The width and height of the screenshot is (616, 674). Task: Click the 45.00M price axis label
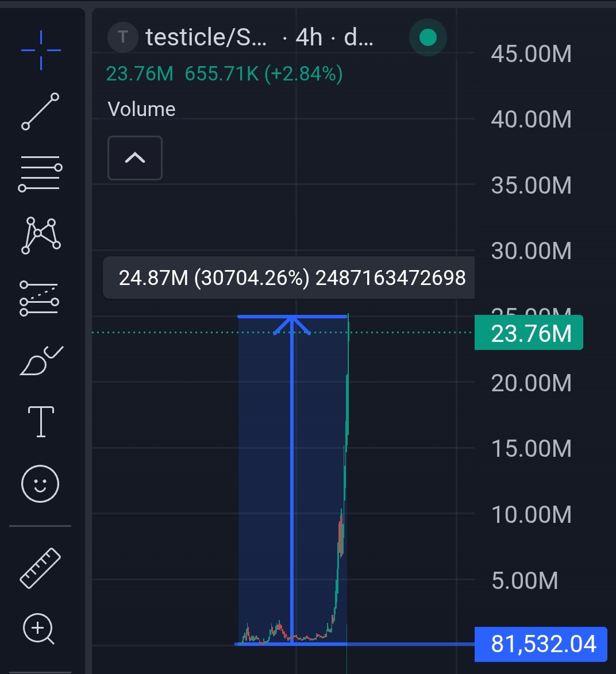(x=532, y=54)
